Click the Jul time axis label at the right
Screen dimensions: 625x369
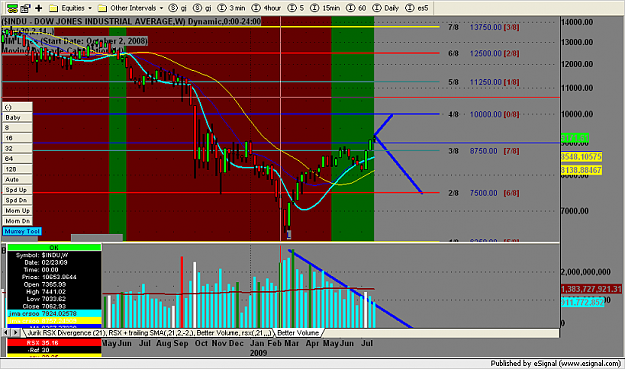tap(367, 343)
